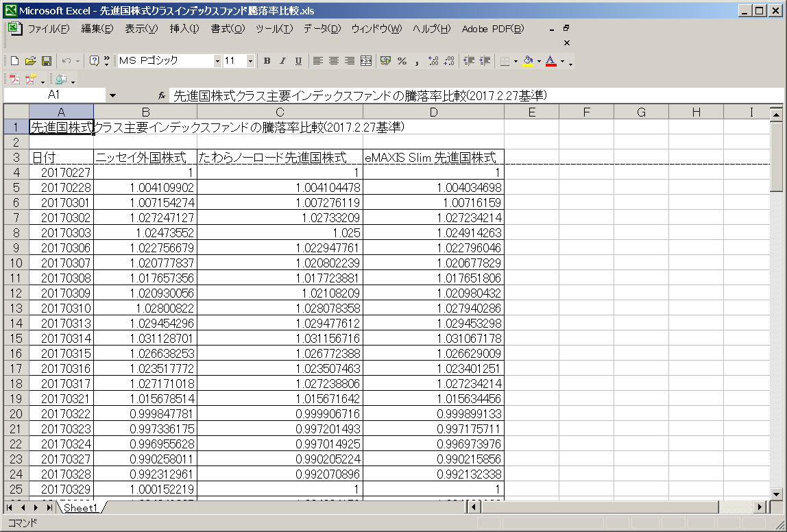Screen dimensions: 787x532
Task: Open the 書式(O) menu
Action: point(228,29)
